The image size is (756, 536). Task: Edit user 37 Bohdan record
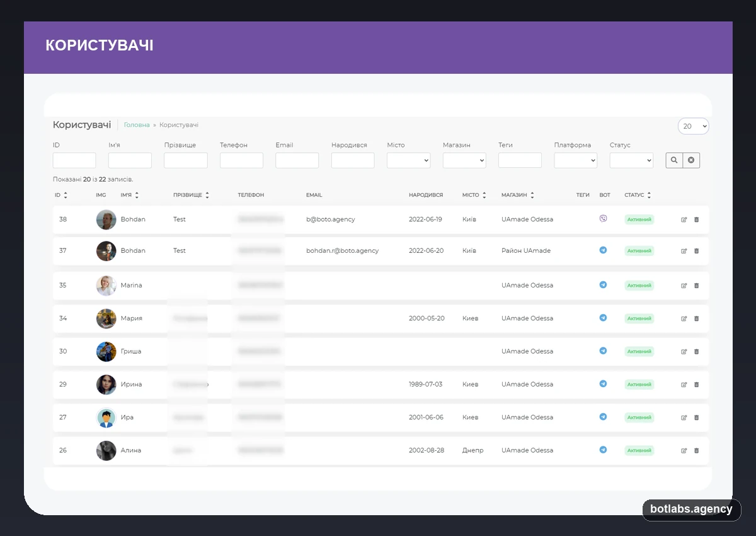click(x=684, y=251)
